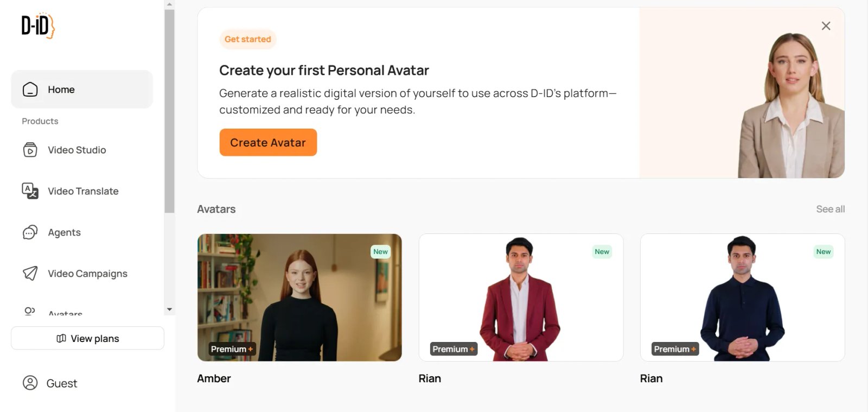The height and width of the screenshot is (412, 868).
Task: Select the Amber avatar thumbnail
Action: (x=299, y=297)
